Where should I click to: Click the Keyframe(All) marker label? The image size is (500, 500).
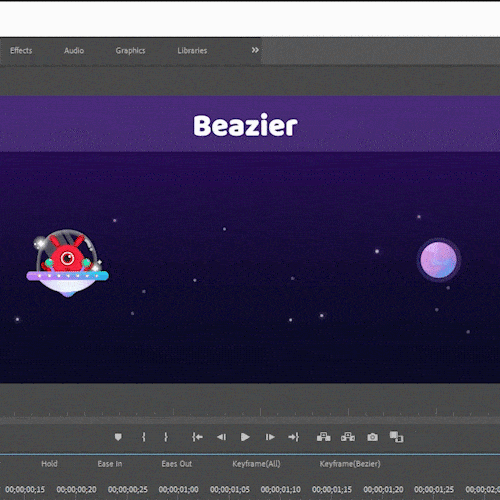click(x=256, y=464)
